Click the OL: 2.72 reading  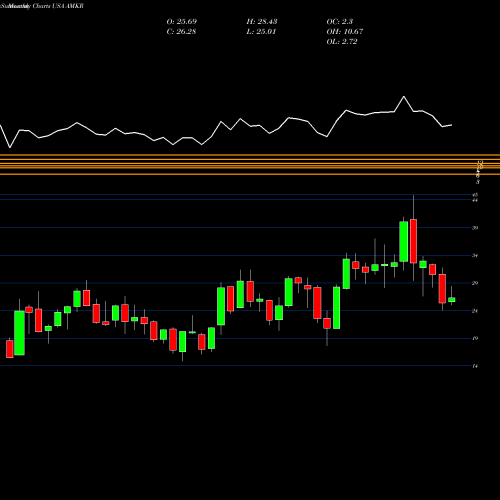click(x=342, y=42)
